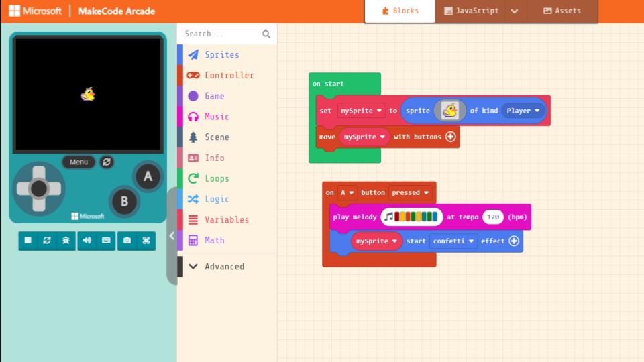Switch to the Blocks tab
Viewport: 644px width, 362px height.
click(x=400, y=11)
